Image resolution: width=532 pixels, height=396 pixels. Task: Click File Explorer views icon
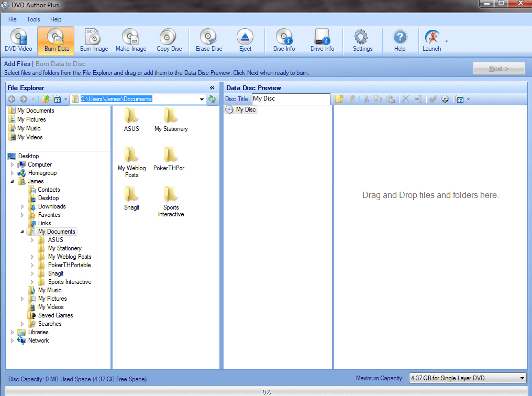coord(57,99)
